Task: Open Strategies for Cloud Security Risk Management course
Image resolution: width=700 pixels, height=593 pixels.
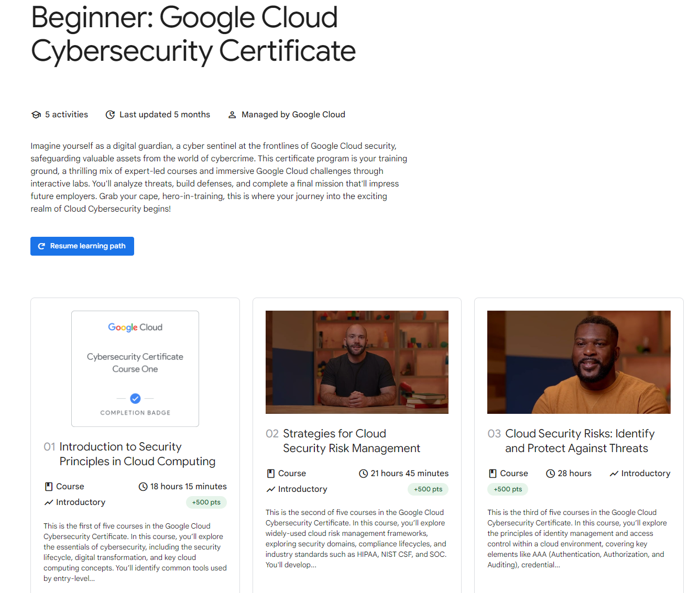Action: [x=352, y=441]
